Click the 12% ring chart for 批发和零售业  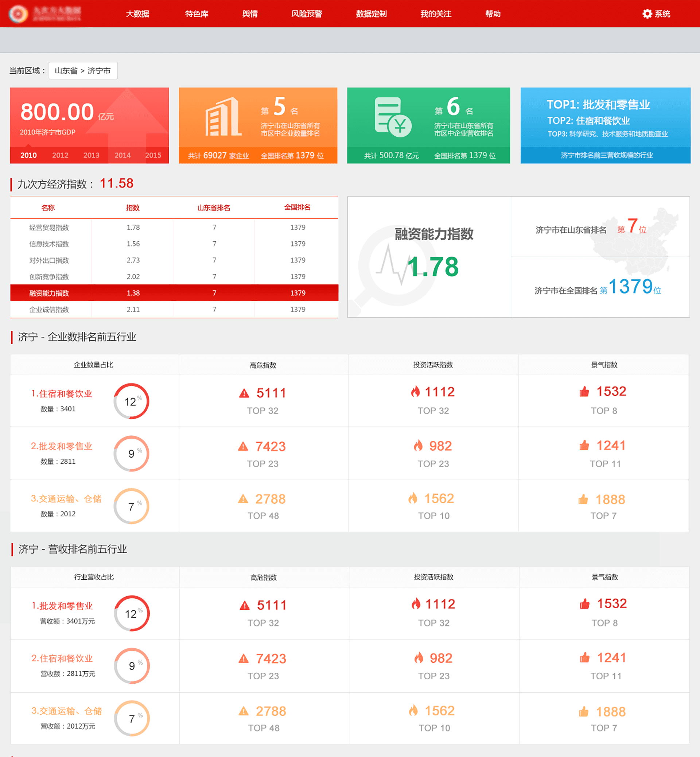click(x=132, y=613)
